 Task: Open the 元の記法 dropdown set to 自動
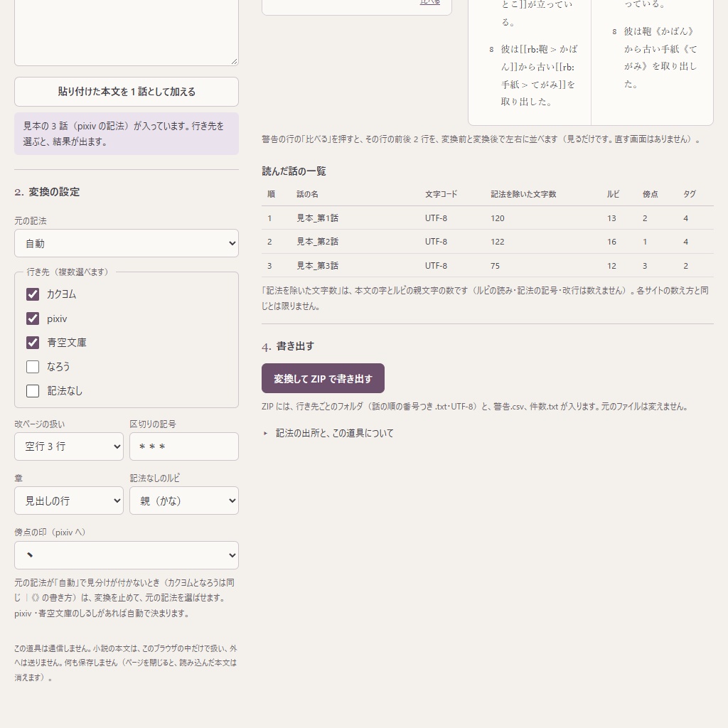127,243
